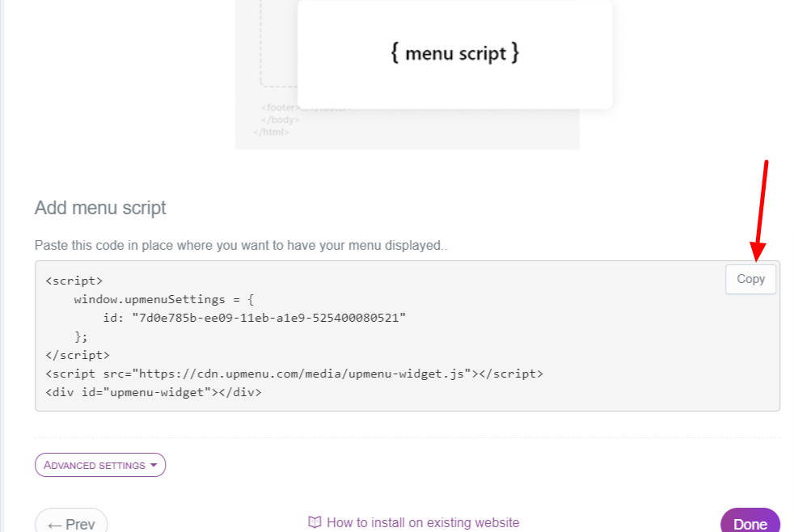Click the left arrow icon in Prev
Image resolution: width=794 pixels, height=532 pixels.
(x=55, y=524)
